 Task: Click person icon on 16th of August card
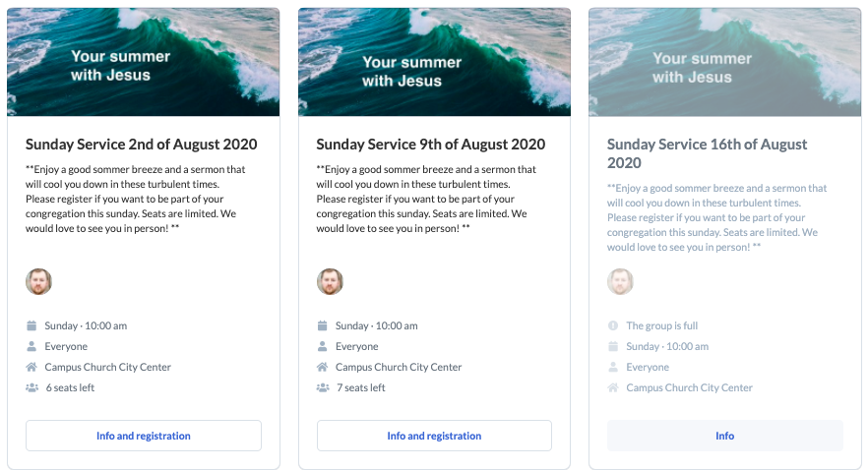click(613, 367)
